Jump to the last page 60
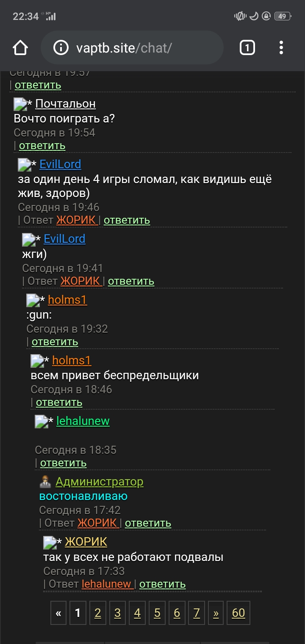 click(x=238, y=613)
